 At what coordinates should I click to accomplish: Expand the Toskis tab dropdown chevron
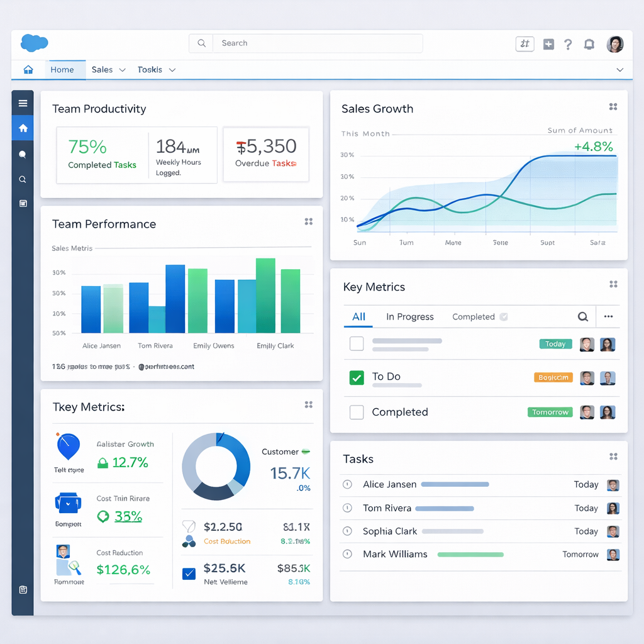172,70
